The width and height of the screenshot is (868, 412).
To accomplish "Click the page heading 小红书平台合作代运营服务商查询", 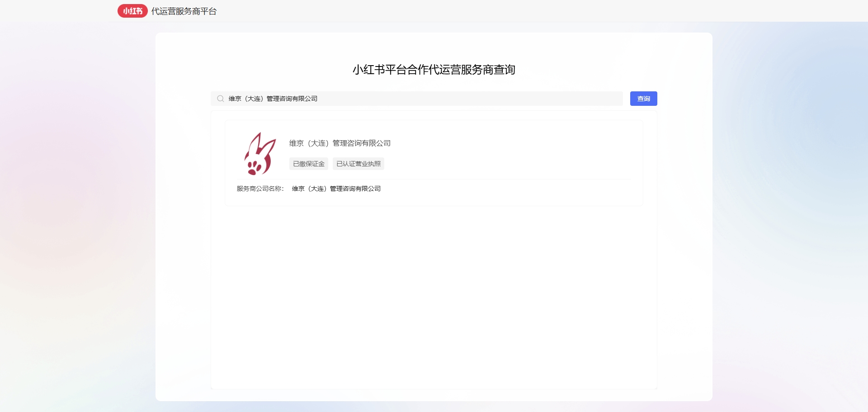I will click(x=434, y=70).
